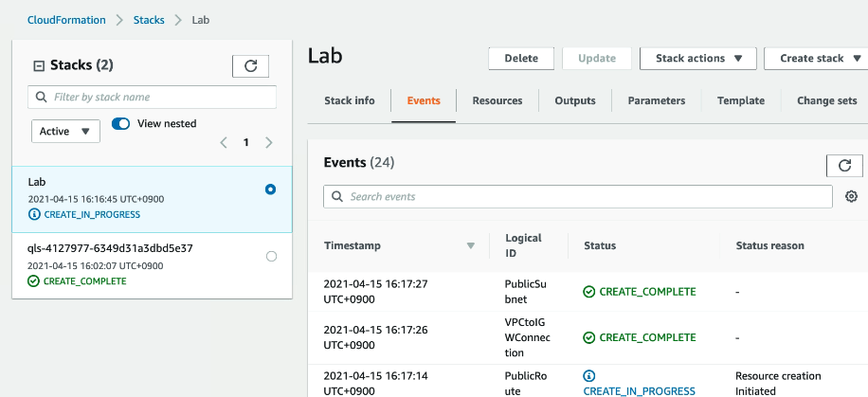The image size is (868, 397).
Task: Click the magnifier in Search events box
Action: pos(336,196)
